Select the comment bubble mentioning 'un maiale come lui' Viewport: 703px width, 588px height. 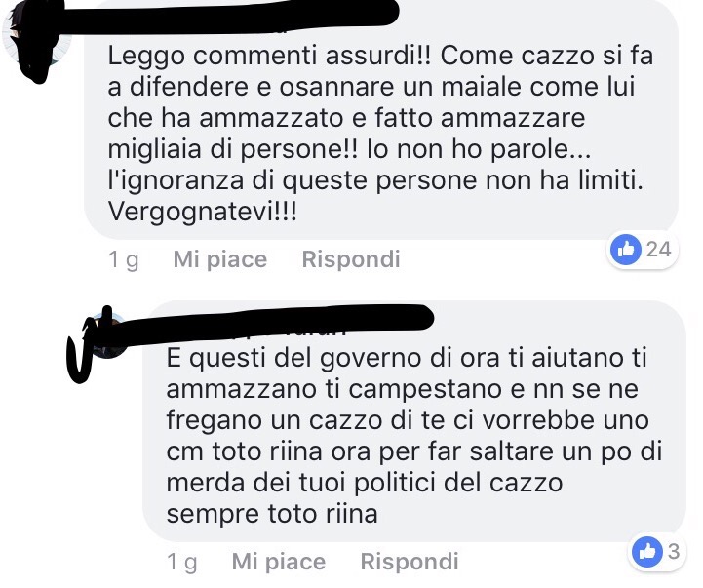381,119
